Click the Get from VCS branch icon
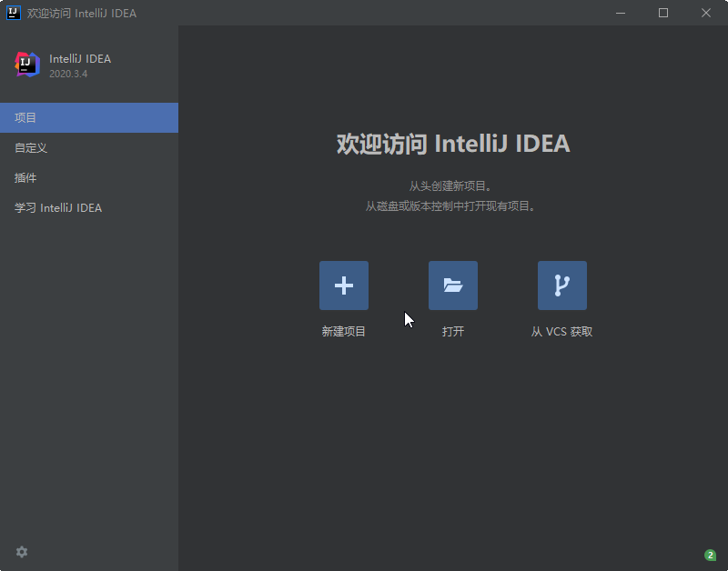The image size is (728, 571). click(562, 285)
